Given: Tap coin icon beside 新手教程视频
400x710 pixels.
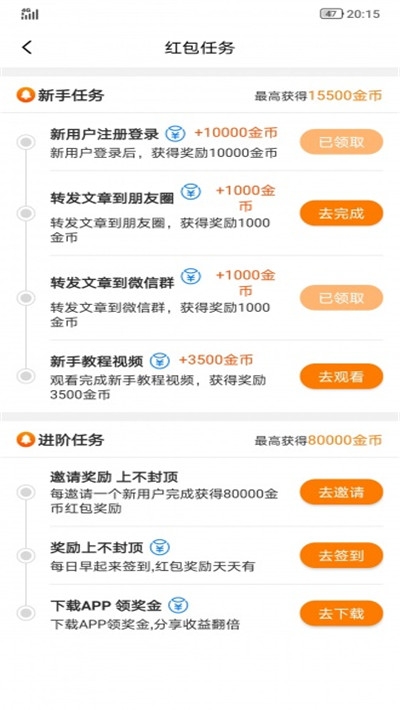Looking at the screenshot, I should coord(159,361).
